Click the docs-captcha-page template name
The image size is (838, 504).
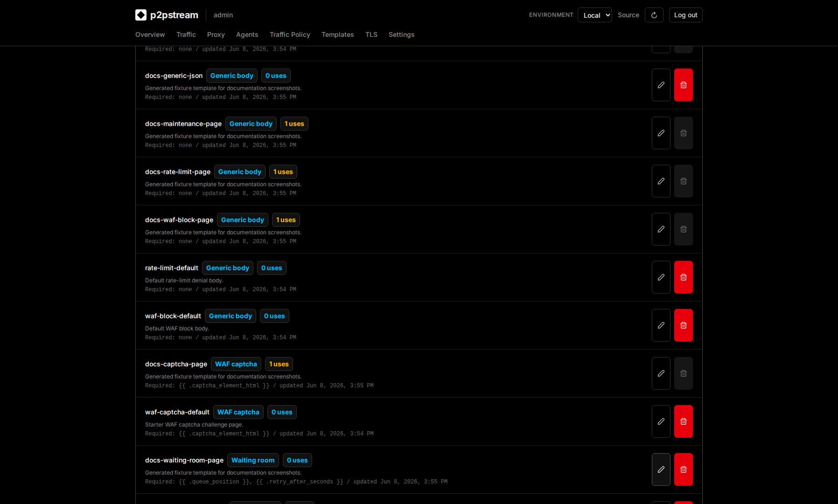[x=176, y=364]
